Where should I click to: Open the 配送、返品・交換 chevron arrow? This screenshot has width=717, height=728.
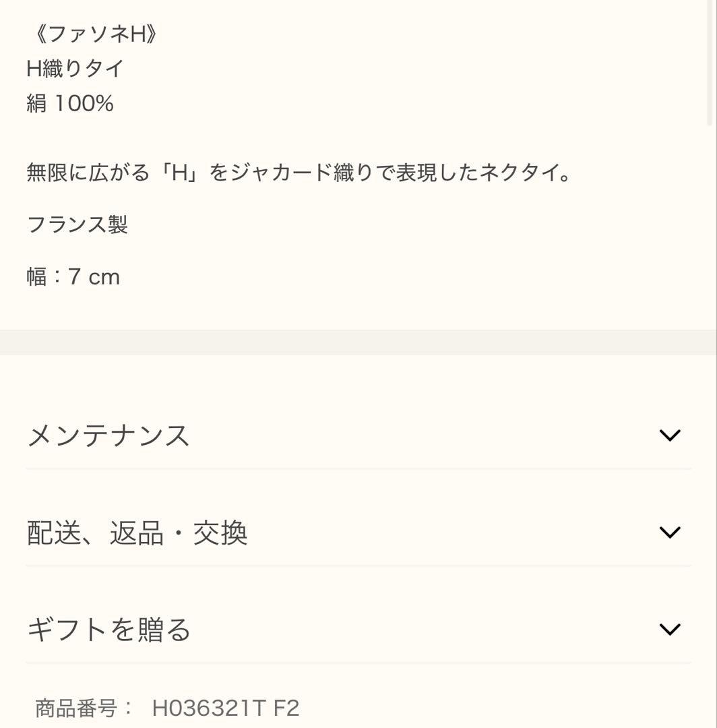669,533
